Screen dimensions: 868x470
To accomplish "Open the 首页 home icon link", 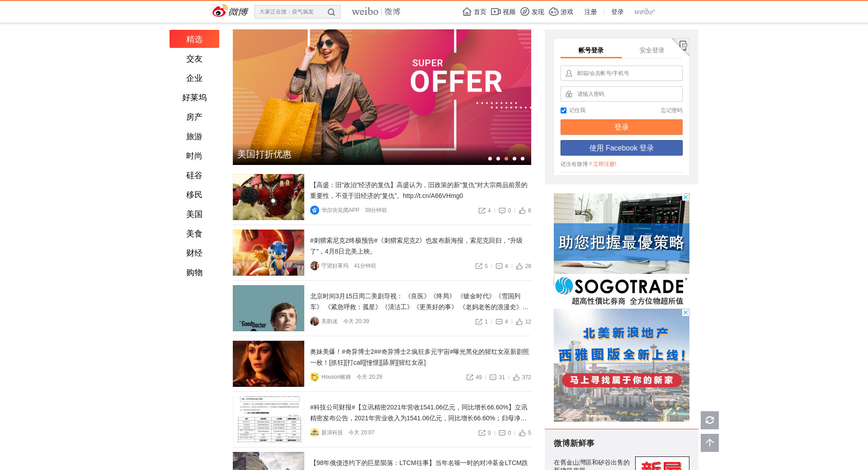I will [474, 12].
